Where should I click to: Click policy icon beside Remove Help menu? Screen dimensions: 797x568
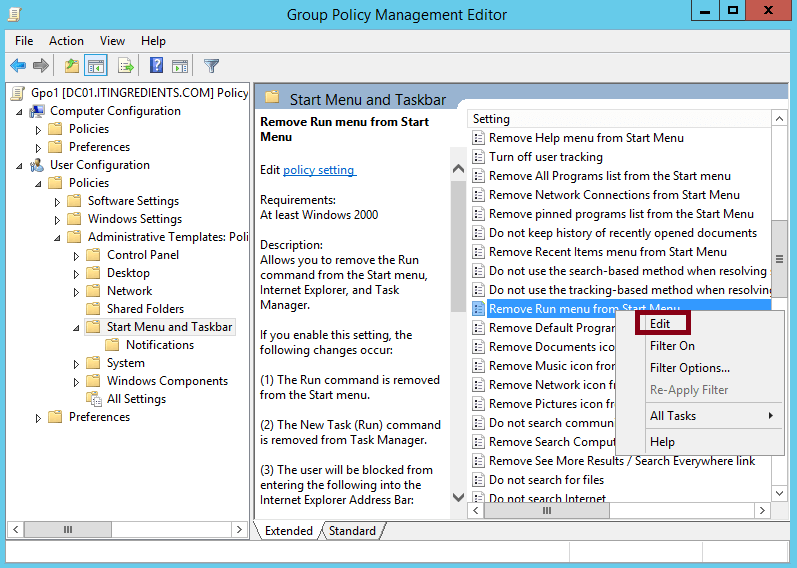(x=478, y=138)
